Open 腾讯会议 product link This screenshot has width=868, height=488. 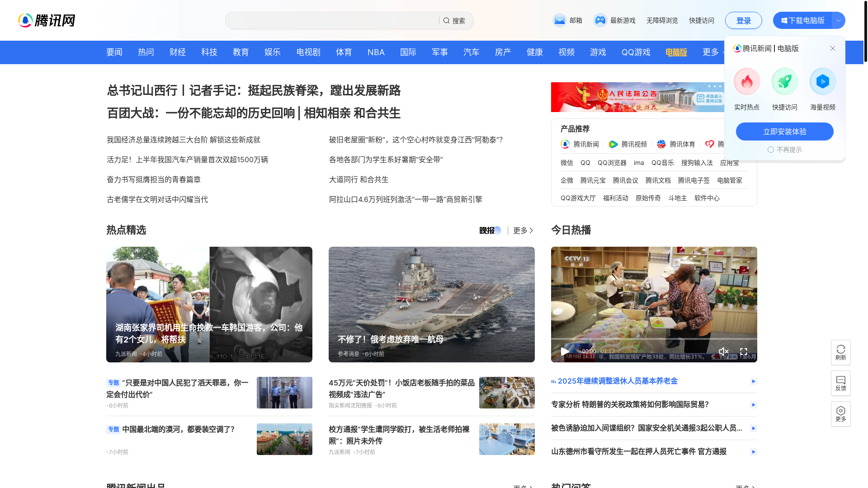pyautogui.click(x=626, y=180)
